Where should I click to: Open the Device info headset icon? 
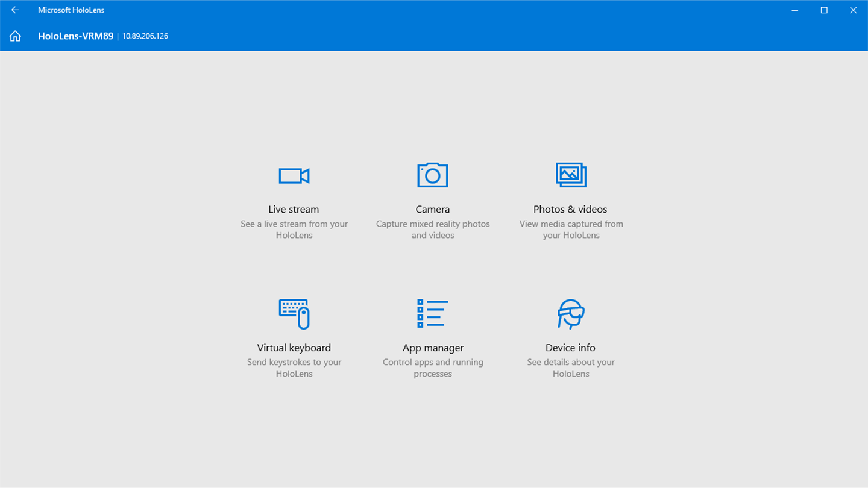click(571, 314)
